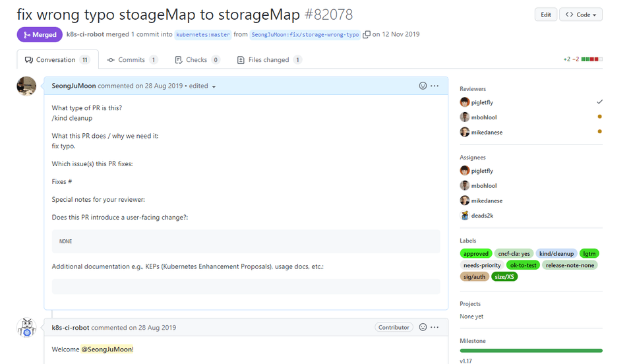Add emoji reaction to SeongJuMoon's comment
The height and width of the screenshot is (364, 633).
[x=423, y=86]
